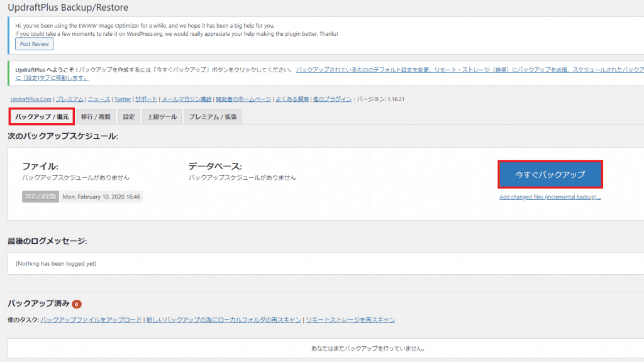
Task: Follow the プレミアム link in header links
Action: pyautogui.click(x=69, y=99)
